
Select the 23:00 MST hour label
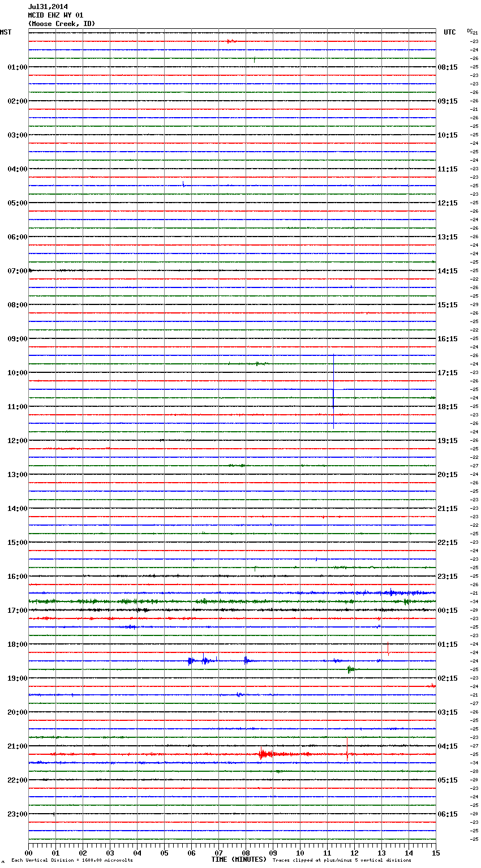[x=18, y=814]
